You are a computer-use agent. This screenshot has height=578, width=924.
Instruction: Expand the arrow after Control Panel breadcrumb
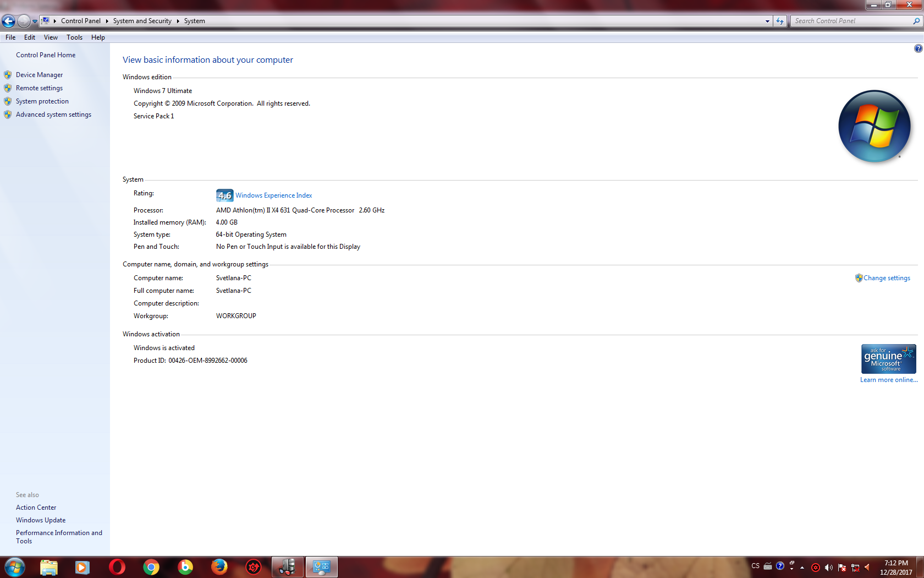pyautogui.click(x=107, y=21)
